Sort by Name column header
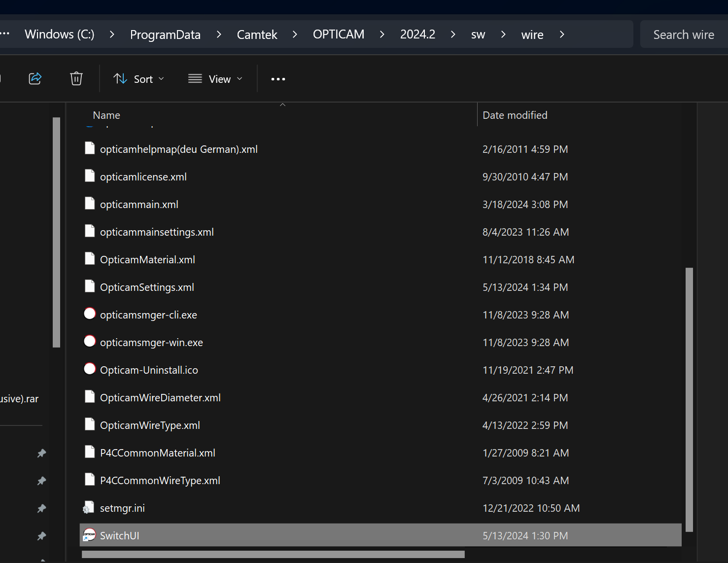This screenshot has height=563, width=728. (106, 115)
